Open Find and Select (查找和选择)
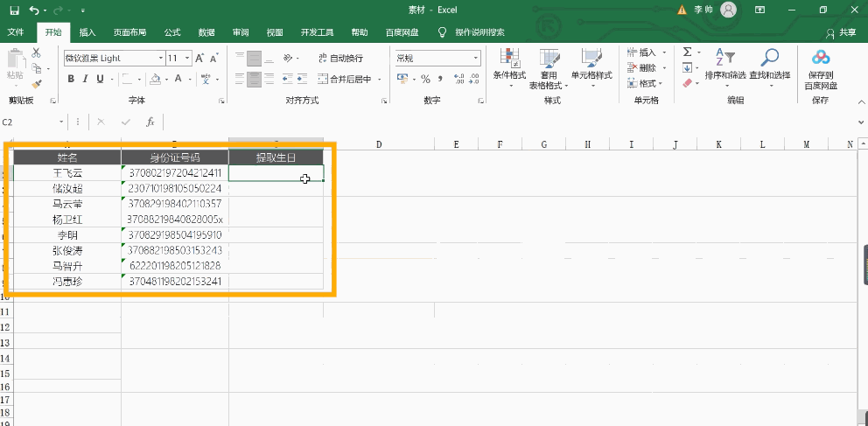This screenshot has height=426, width=868. click(x=769, y=69)
